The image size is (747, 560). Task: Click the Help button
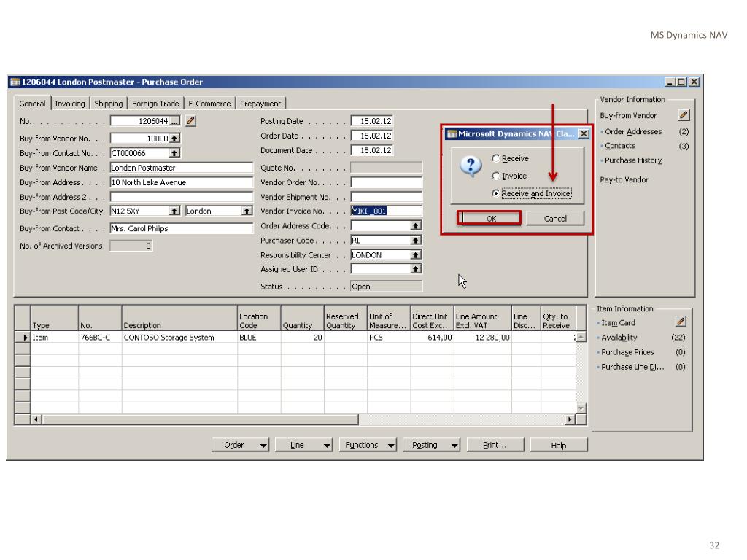coord(559,445)
